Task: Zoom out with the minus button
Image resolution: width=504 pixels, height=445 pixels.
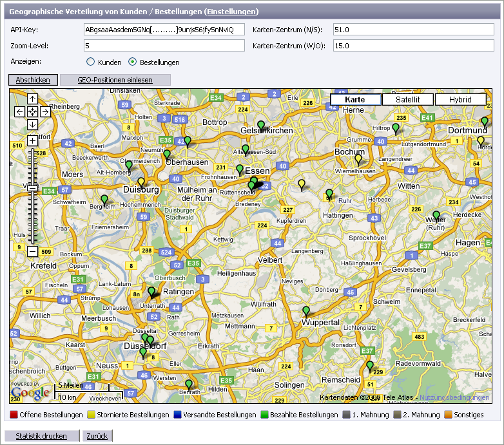Action: (32, 251)
